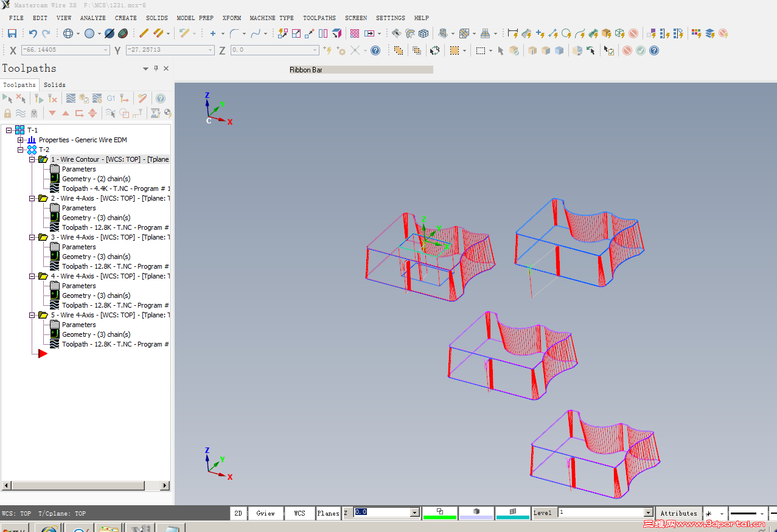This screenshot has width=777, height=532.
Task: Collapse operation 2 Wire 4-Axis
Action: tap(32, 198)
